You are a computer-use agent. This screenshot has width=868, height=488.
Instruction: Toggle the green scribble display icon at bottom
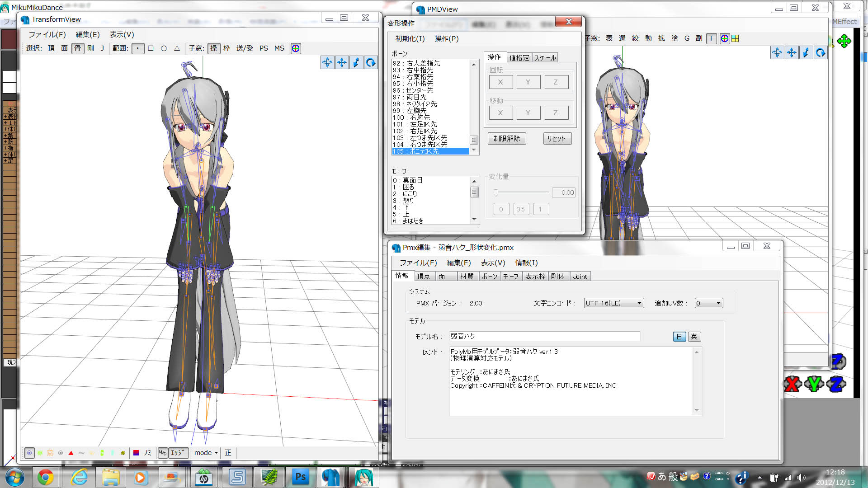point(40,453)
